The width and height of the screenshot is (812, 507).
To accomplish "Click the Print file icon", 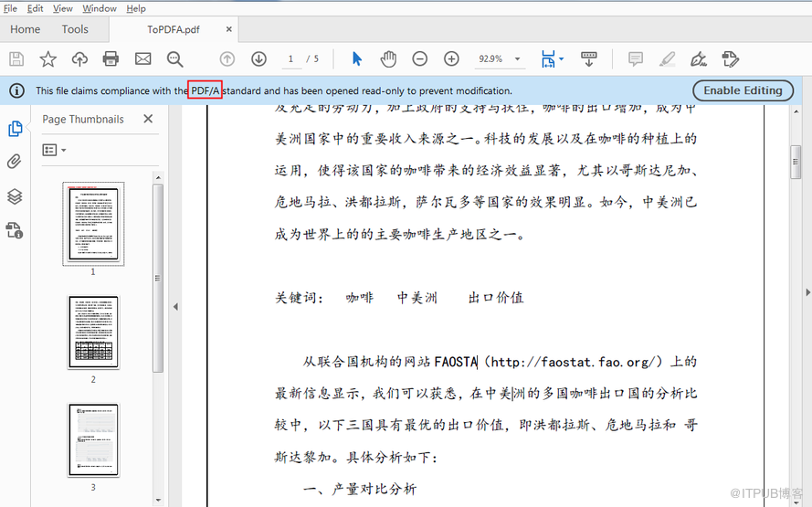I will pyautogui.click(x=111, y=59).
